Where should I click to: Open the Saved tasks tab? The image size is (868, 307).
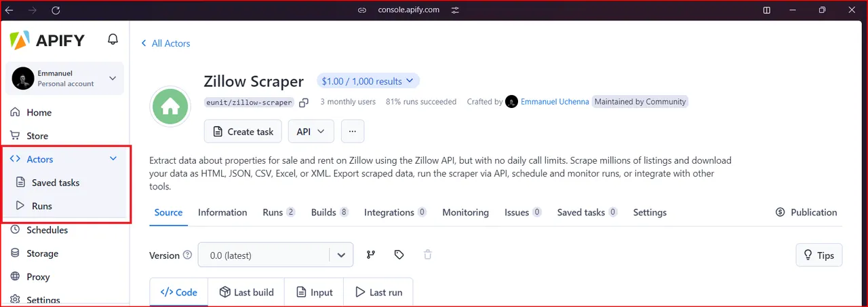click(587, 213)
